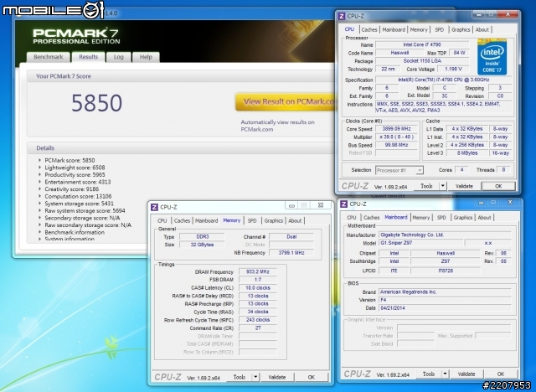Screen dimensions: 536x392
Task: Open the Processor #1 selection dropdown
Action: click(399, 170)
